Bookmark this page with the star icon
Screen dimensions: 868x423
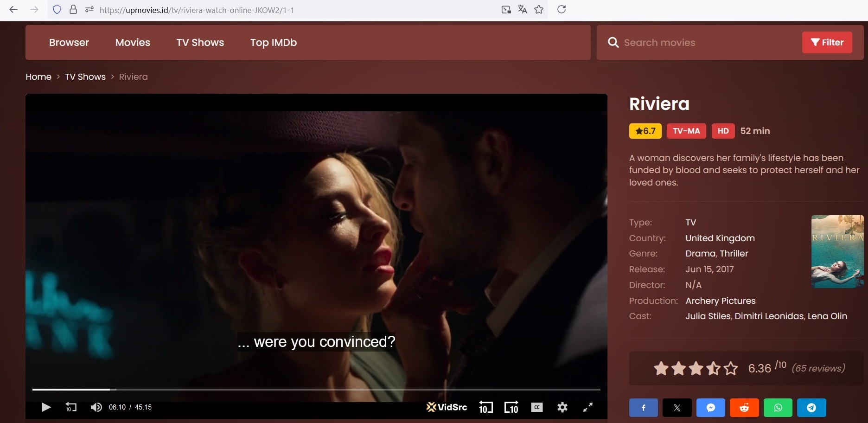point(539,10)
